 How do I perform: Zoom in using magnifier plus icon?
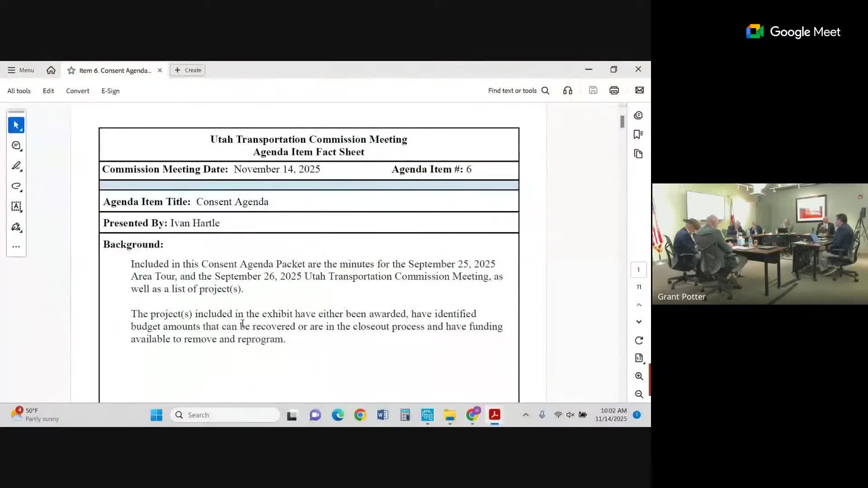point(639,376)
